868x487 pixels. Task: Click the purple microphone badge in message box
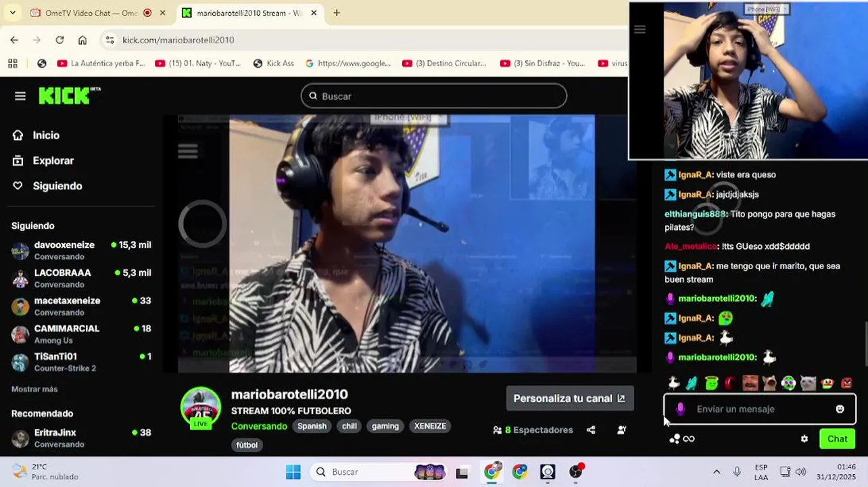[680, 409]
